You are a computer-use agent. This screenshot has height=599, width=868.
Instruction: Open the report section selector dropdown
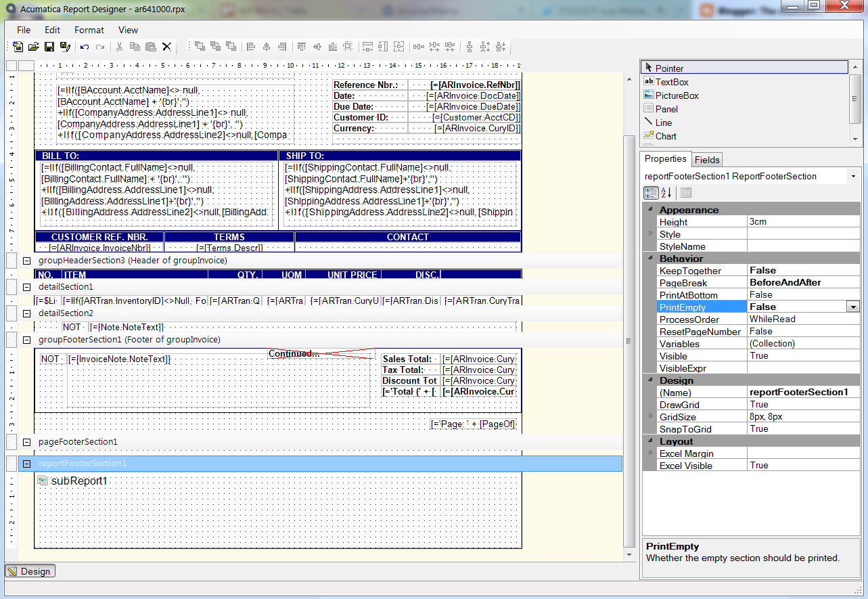click(854, 175)
